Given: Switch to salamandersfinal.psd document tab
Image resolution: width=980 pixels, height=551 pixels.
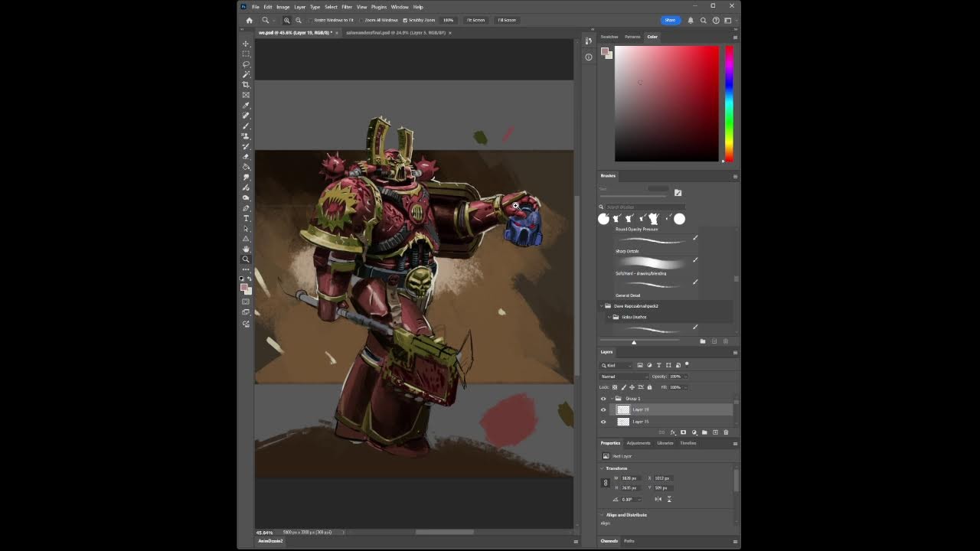Looking at the screenshot, I should [x=395, y=33].
